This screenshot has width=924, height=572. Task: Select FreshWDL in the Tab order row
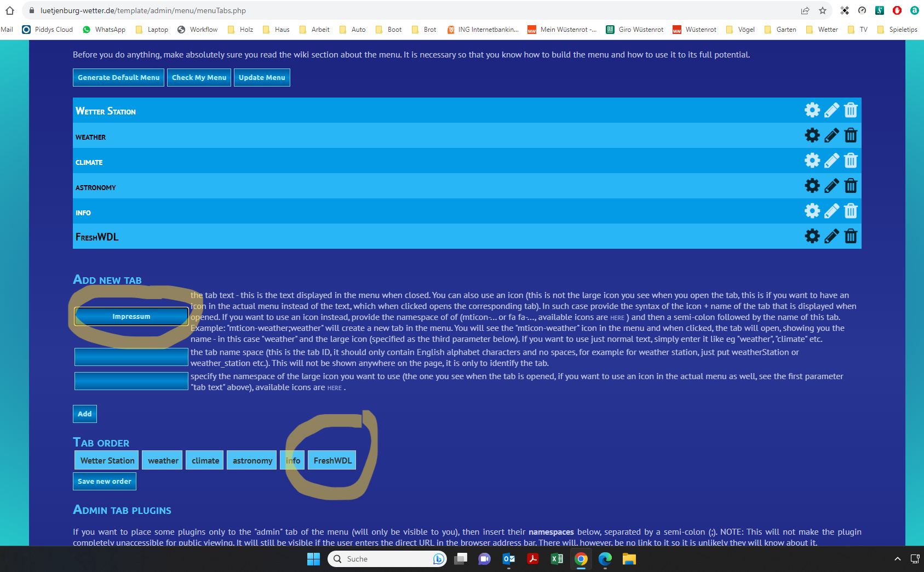point(331,460)
